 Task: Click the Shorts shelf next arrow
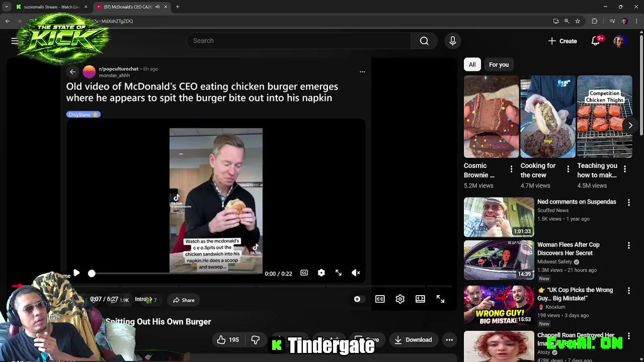tap(630, 125)
